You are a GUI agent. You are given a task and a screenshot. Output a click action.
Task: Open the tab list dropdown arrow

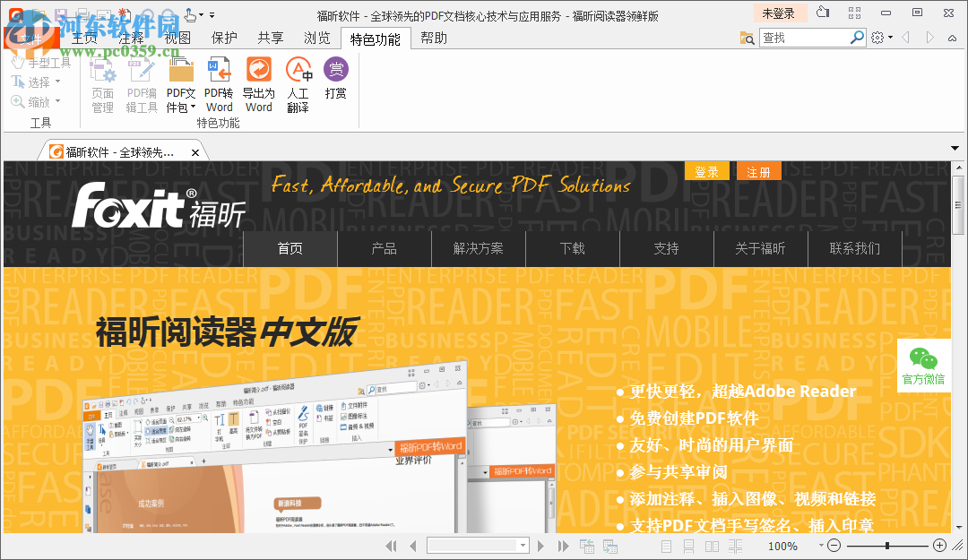coord(955,148)
